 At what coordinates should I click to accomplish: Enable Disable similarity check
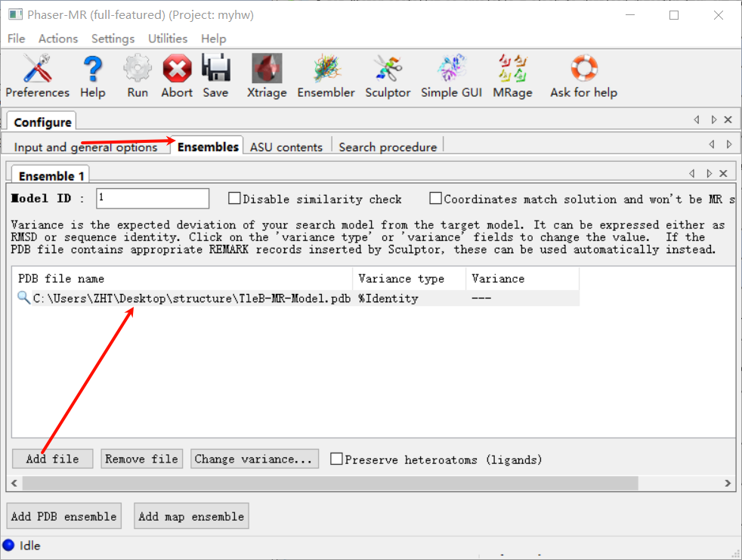(x=234, y=198)
